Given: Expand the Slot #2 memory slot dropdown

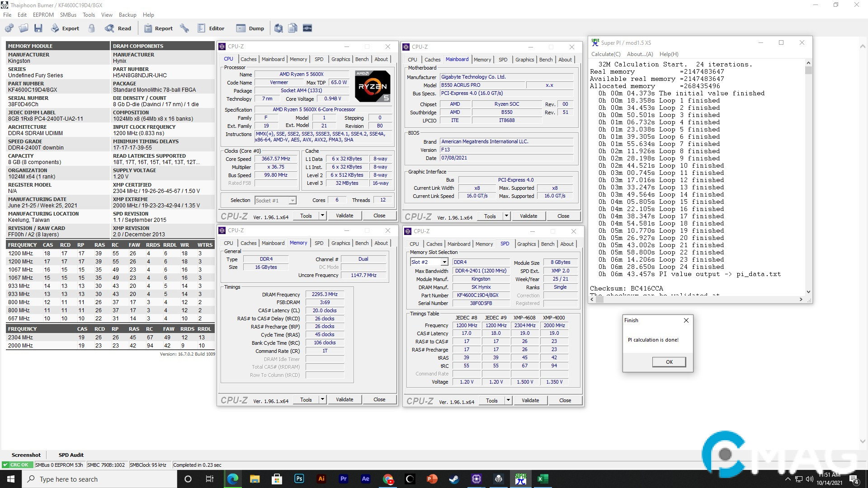Looking at the screenshot, I should (444, 262).
